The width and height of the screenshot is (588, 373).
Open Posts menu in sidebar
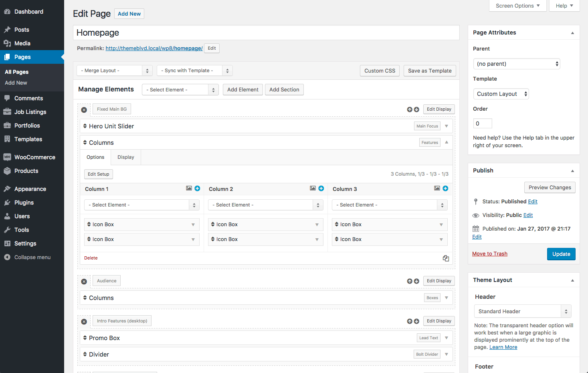click(32, 30)
